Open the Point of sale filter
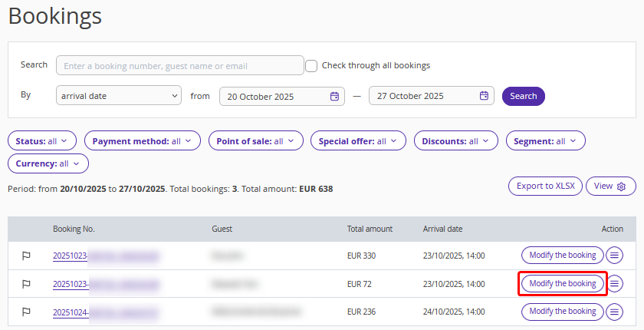Screen dimensions: 644x330 coord(256,141)
